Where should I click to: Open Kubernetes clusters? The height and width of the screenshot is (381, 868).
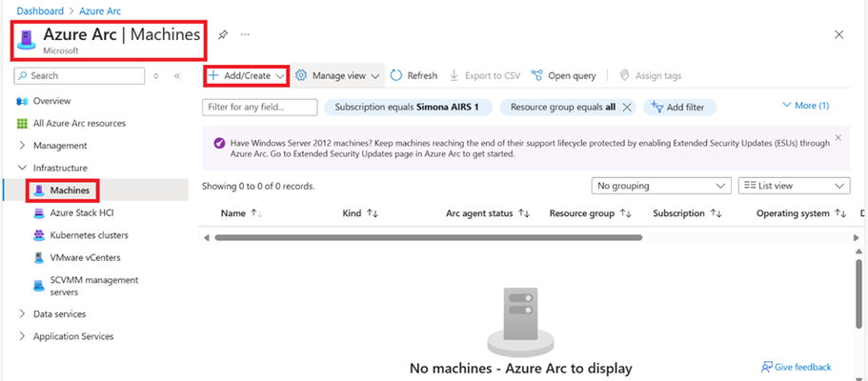click(89, 235)
